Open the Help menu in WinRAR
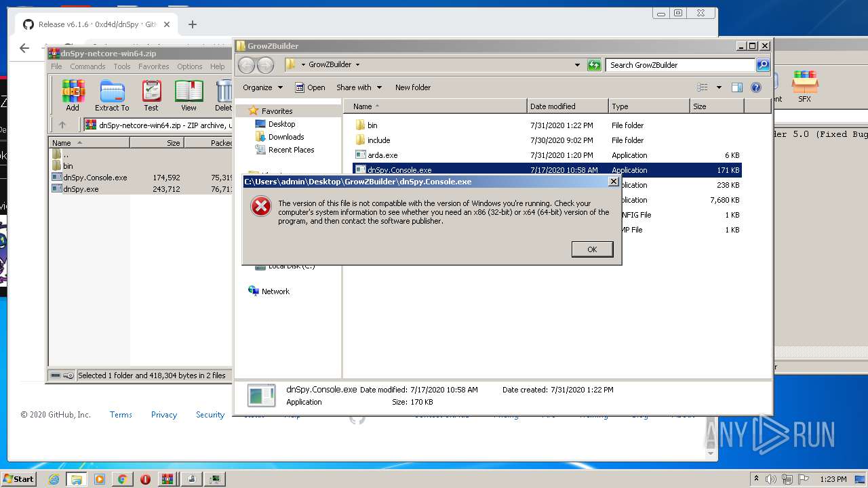This screenshot has height=488, width=868. 217,66
